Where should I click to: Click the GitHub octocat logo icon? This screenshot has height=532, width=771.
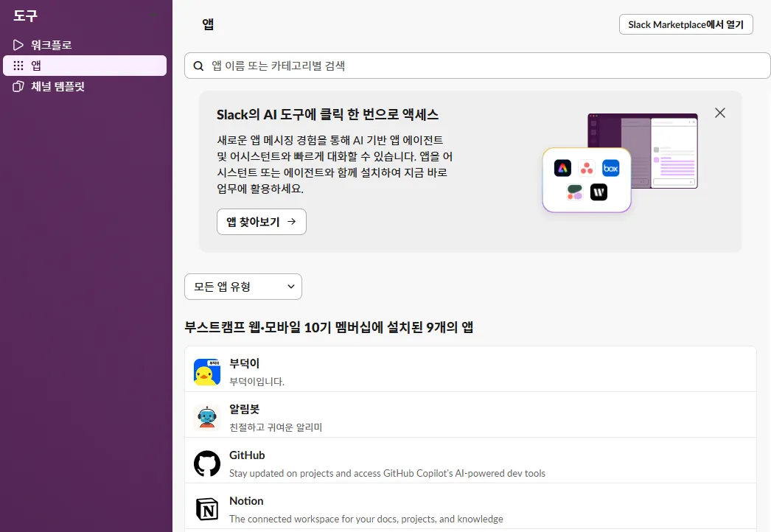click(207, 463)
